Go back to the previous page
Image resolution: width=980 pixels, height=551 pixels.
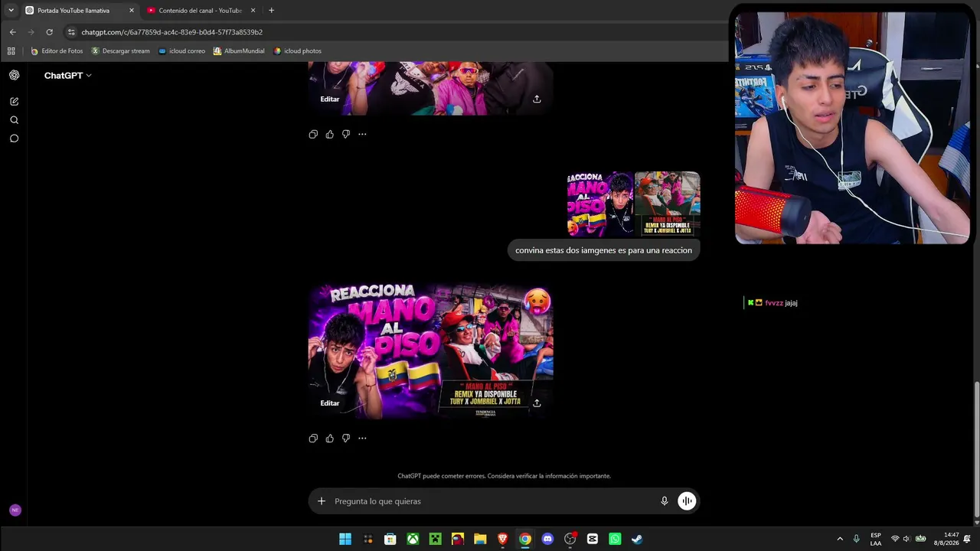pos(12,32)
